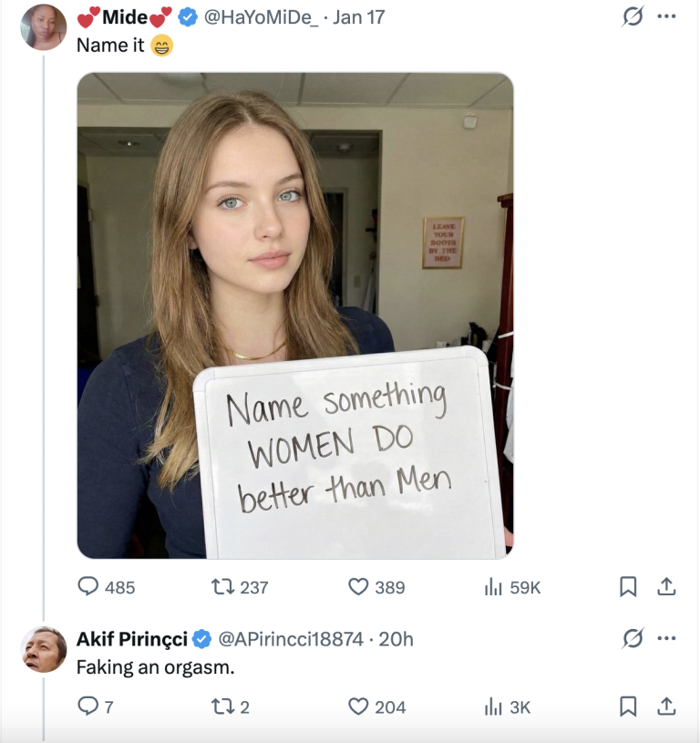Share Akif Pirinçci's reply

click(x=667, y=707)
